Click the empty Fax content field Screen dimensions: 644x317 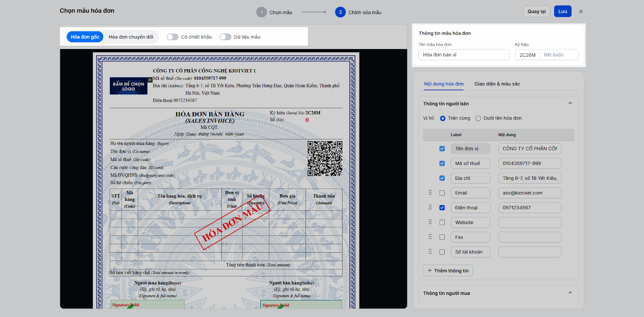[530, 237]
